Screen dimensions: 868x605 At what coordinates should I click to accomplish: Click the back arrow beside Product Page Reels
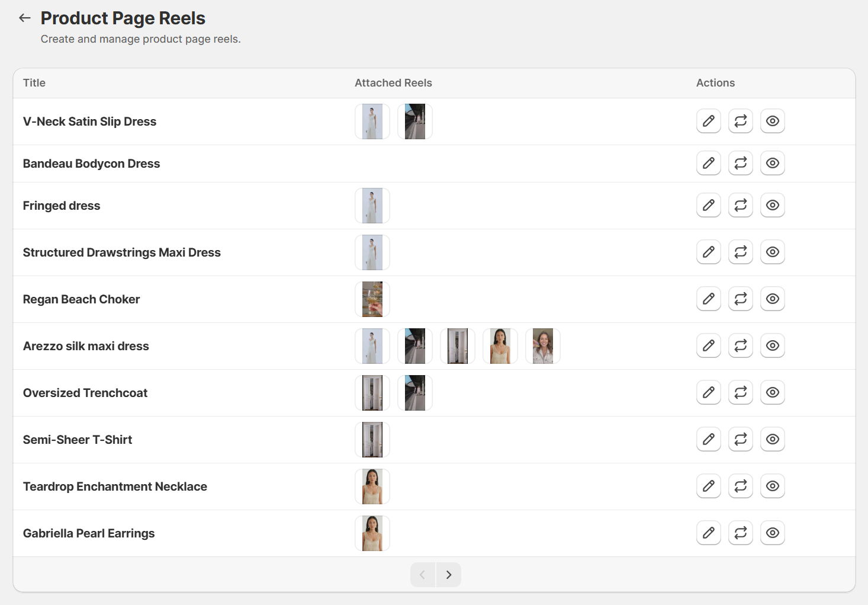(x=24, y=18)
